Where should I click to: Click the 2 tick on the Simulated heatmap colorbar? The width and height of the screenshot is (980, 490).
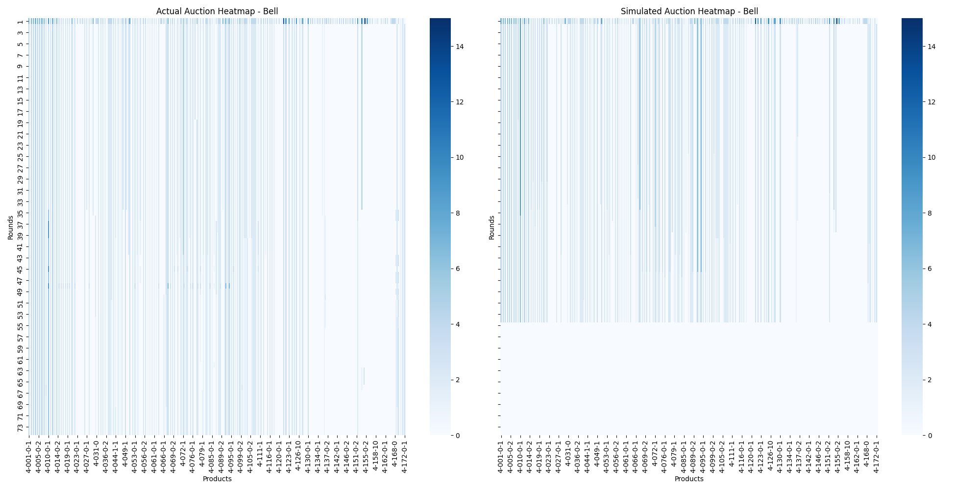930,380
